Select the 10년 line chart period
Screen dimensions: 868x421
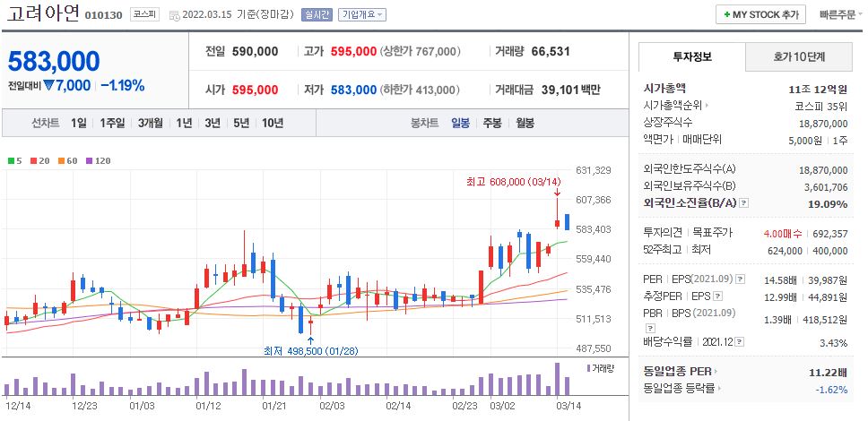[x=273, y=123]
